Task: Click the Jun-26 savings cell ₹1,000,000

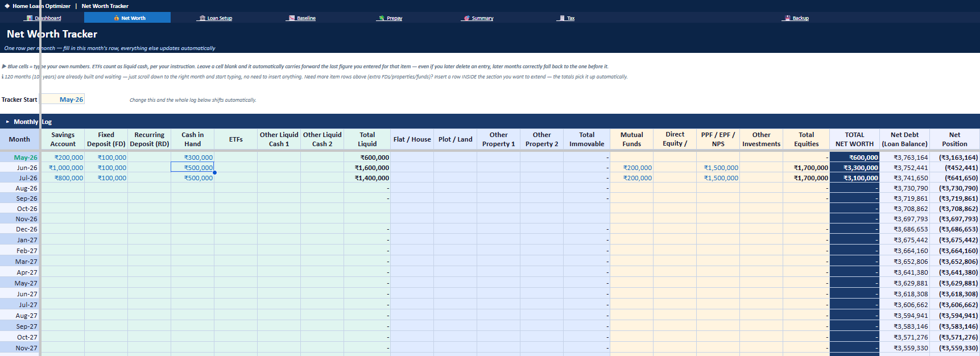Action: pos(63,168)
